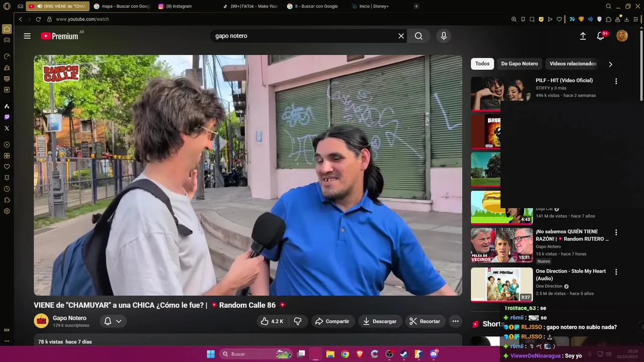Open the three-dot more actions next to Recortar

[x=455, y=321]
